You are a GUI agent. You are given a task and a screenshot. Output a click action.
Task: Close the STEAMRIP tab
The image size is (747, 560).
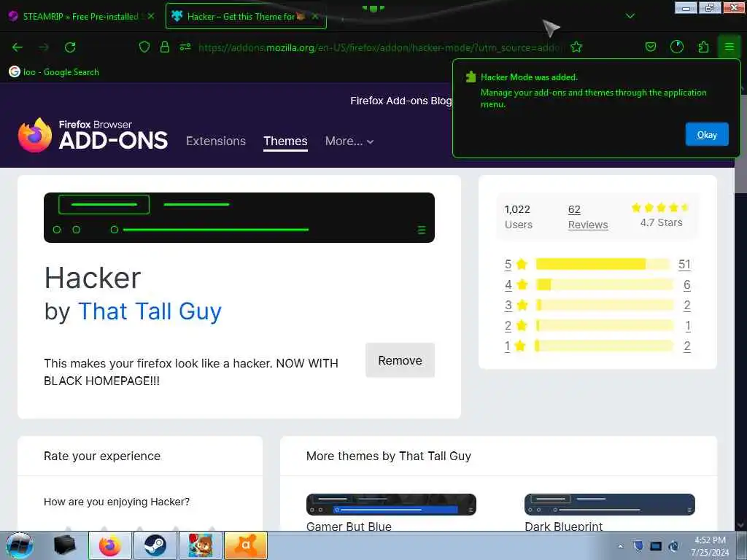click(151, 16)
